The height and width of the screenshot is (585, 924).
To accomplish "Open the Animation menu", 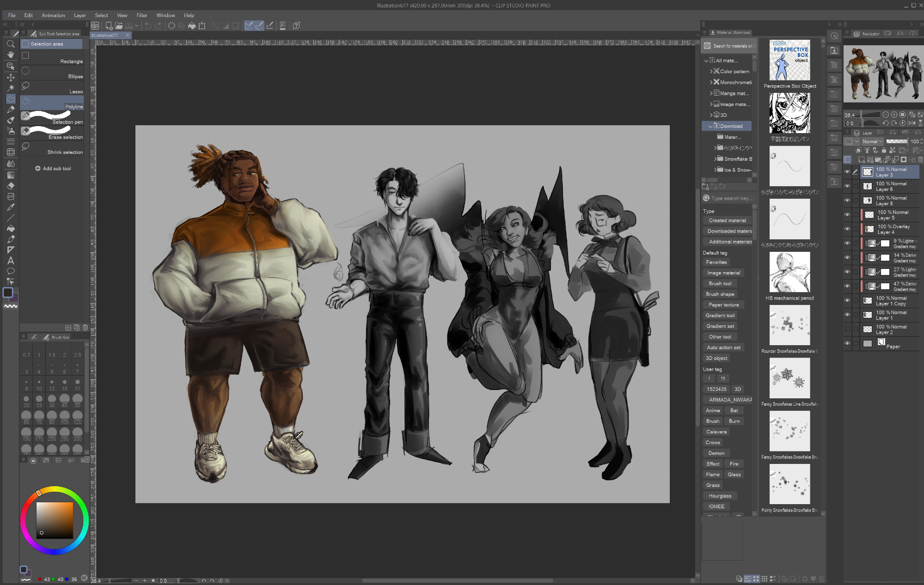I will click(x=53, y=15).
